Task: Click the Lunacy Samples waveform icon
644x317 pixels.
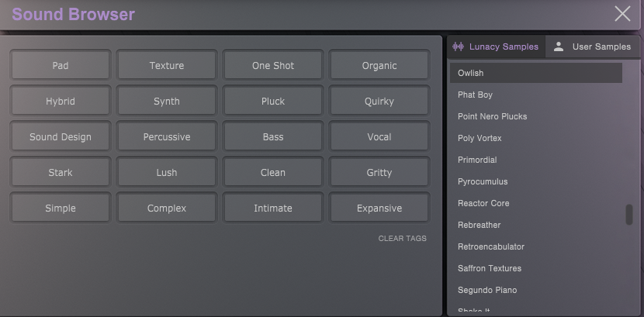Action: [x=458, y=47]
